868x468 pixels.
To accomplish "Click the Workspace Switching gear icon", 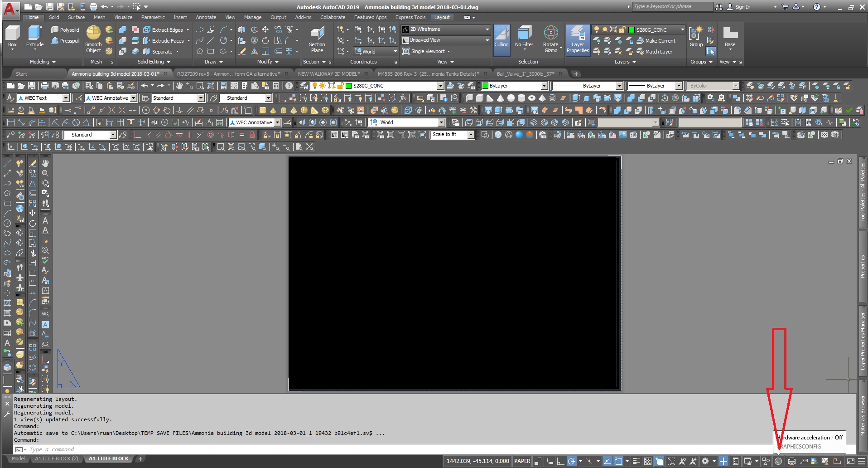I will tap(705, 461).
